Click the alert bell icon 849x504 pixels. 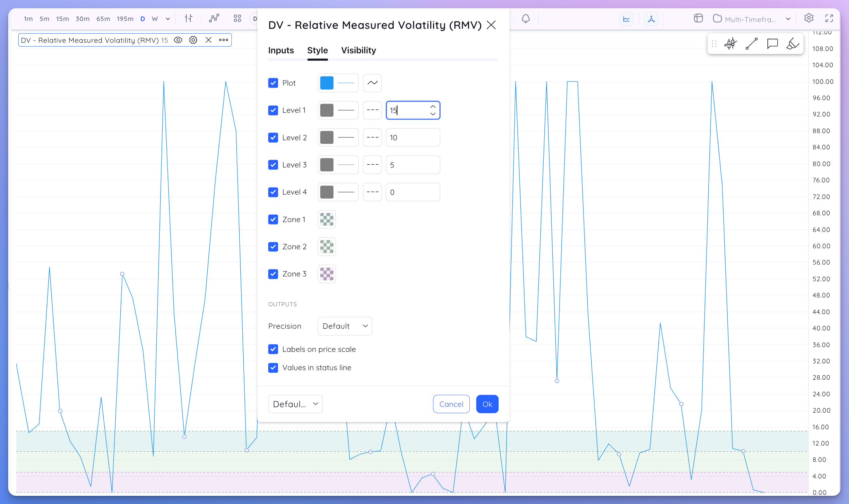[x=525, y=19]
